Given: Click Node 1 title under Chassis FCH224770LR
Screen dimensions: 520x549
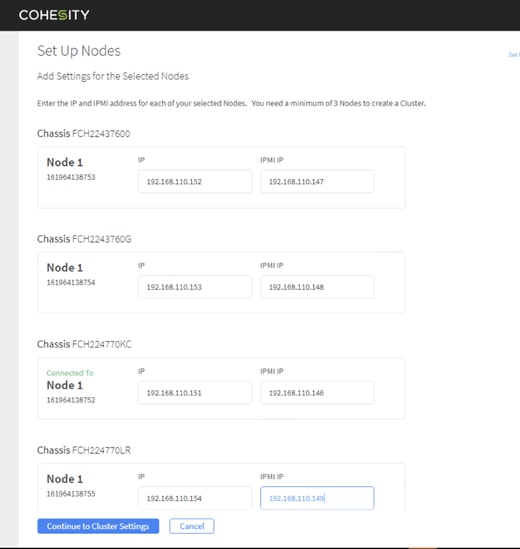Looking at the screenshot, I should (65, 479).
